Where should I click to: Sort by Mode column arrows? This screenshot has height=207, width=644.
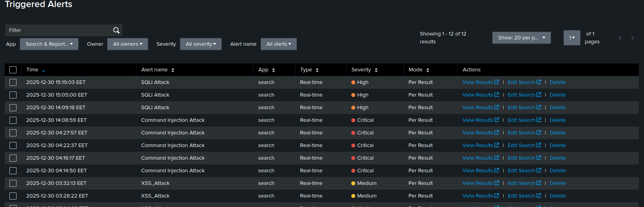tap(428, 70)
